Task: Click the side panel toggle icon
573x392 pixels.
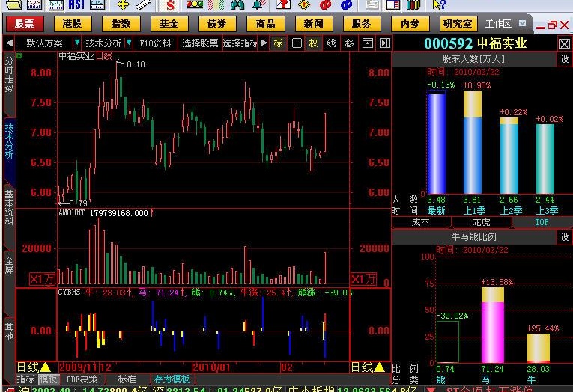Action: pos(385,43)
